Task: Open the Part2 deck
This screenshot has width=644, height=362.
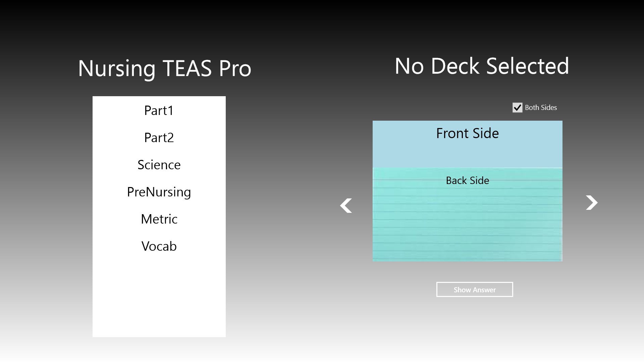Action: tap(159, 138)
